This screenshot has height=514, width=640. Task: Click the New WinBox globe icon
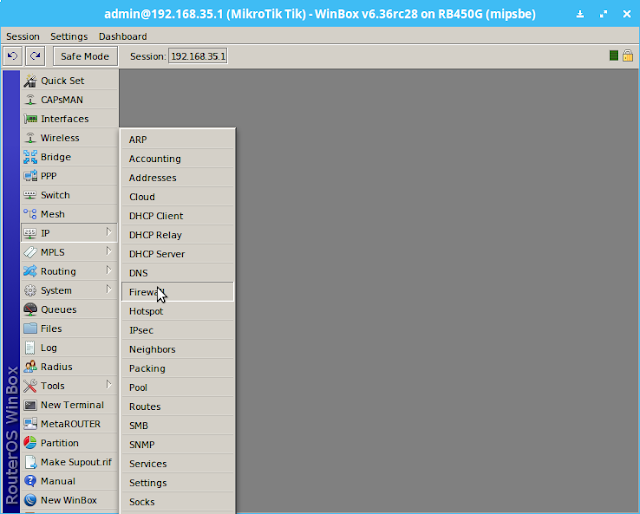30,500
